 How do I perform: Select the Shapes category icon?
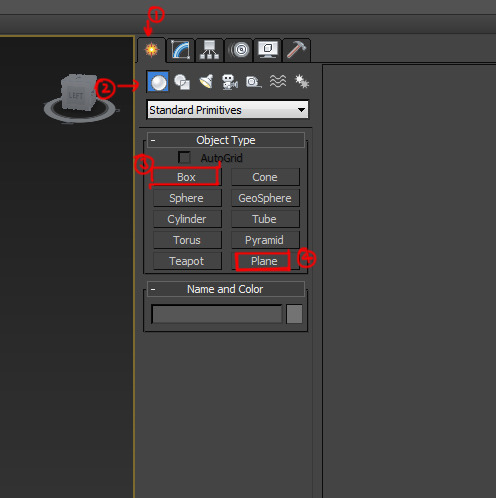point(182,82)
